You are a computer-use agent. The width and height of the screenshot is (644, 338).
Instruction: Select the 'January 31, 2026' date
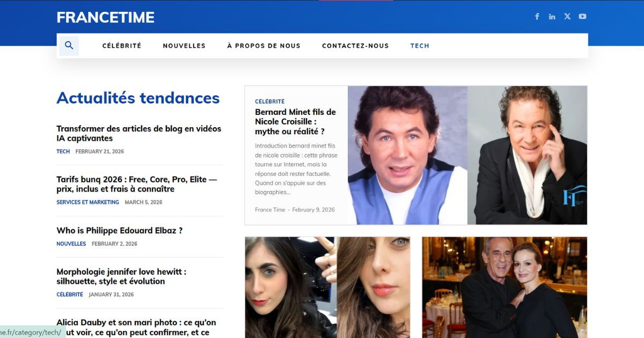(111, 295)
